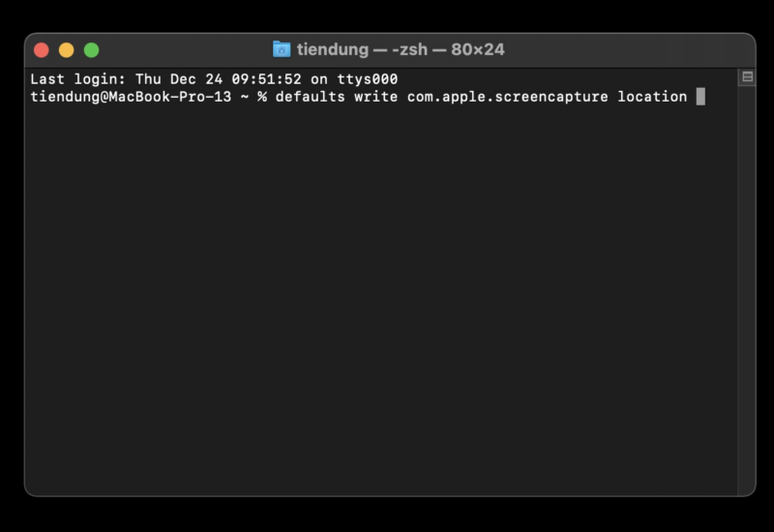Viewport: 774px width, 532px height.
Task: Click the word "location" in the command
Action: tap(652, 97)
